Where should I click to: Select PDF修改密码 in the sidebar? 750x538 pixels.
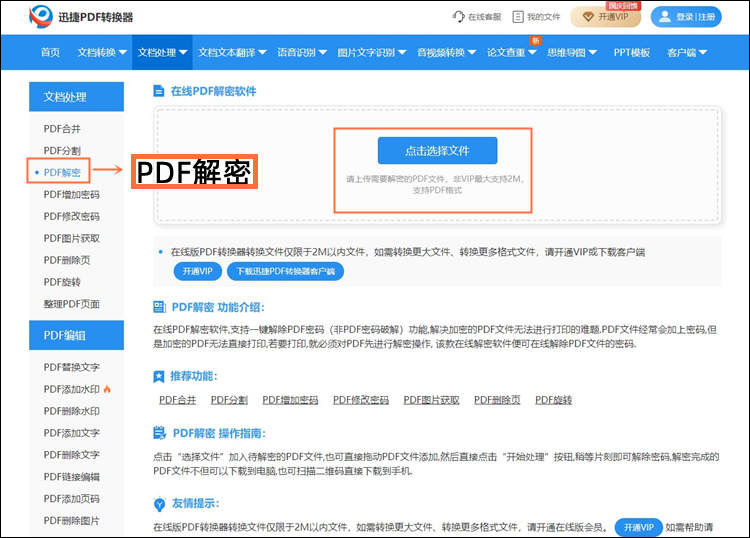tap(72, 217)
